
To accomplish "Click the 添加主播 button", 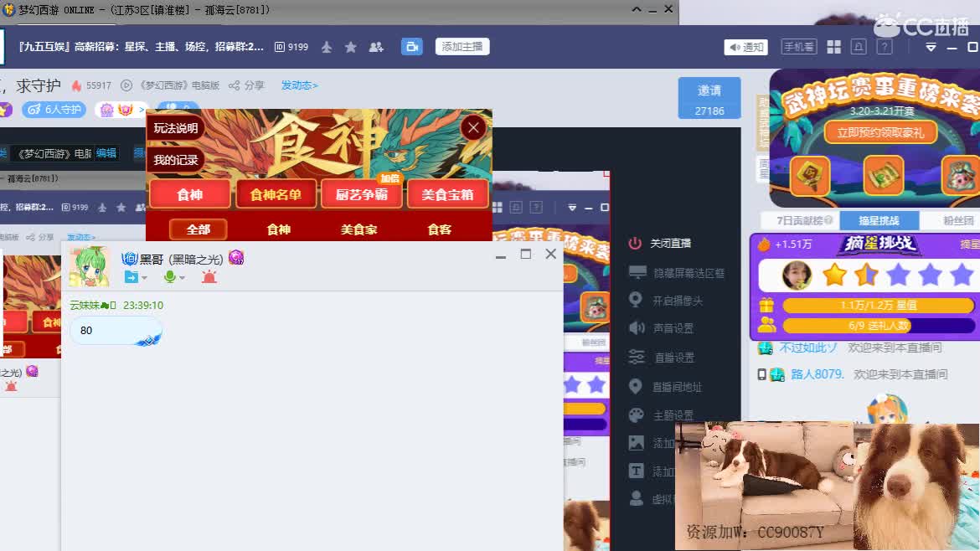I will click(462, 46).
